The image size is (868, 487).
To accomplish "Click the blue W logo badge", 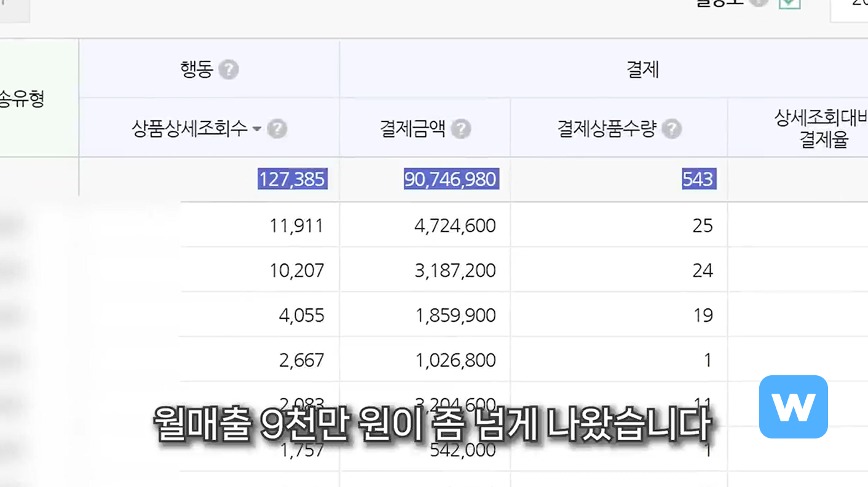I will coord(794,407).
